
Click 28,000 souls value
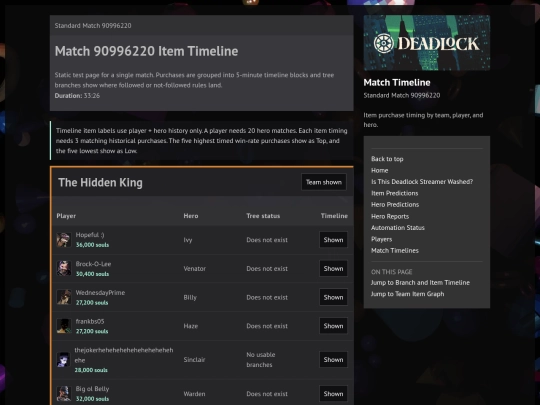click(x=91, y=370)
